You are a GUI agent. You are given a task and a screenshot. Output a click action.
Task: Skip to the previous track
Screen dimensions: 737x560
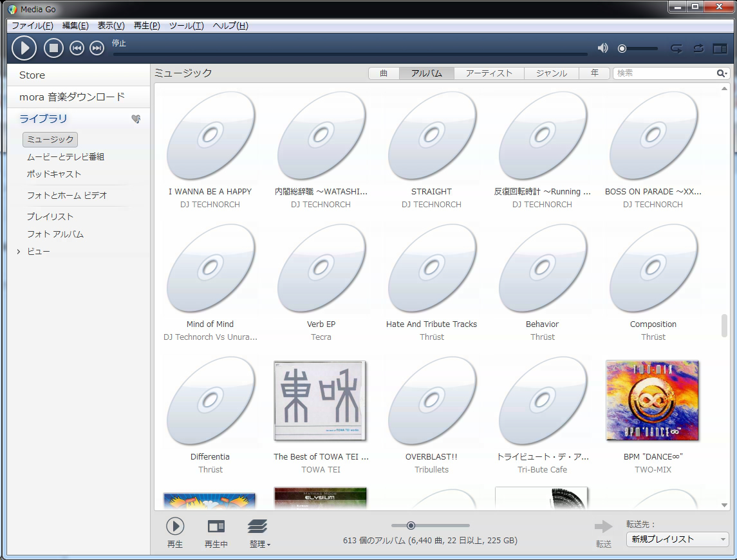click(77, 48)
